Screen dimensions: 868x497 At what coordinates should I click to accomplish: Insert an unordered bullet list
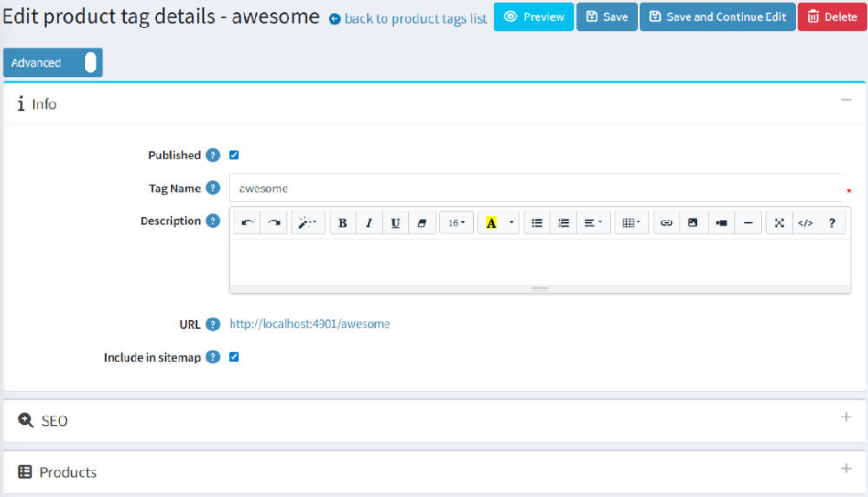pyautogui.click(x=537, y=223)
